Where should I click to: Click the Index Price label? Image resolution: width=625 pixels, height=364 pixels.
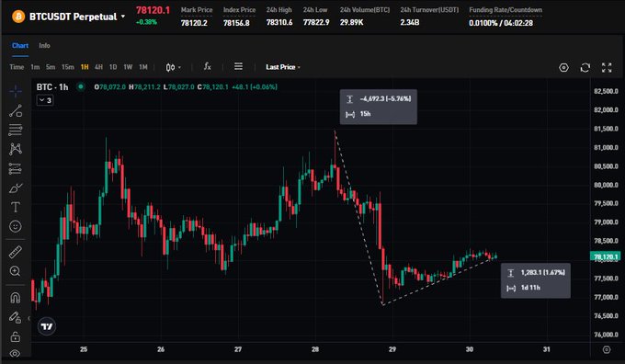[239, 9]
